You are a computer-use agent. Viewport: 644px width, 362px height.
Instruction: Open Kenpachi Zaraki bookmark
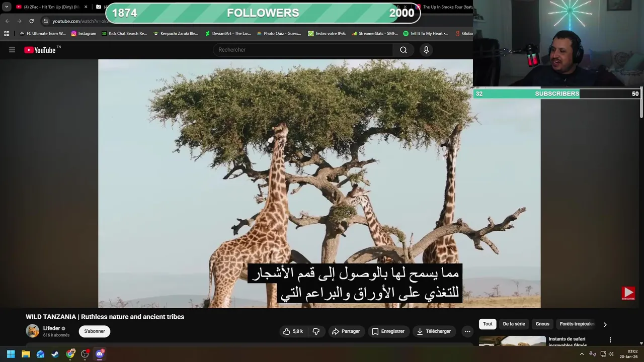tap(176, 34)
